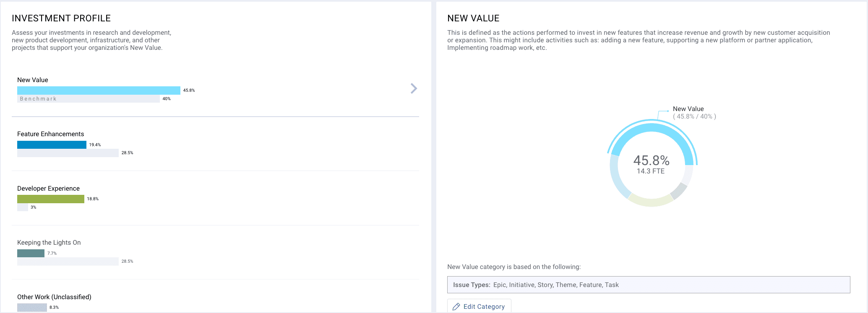
Task: Click the 19.4% label for Feature Enhancements
Action: tap(95, 145)
